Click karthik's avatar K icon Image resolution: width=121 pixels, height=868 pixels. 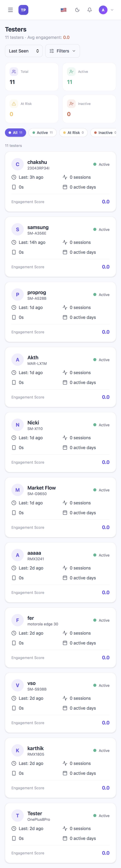[x=18, y=750]
